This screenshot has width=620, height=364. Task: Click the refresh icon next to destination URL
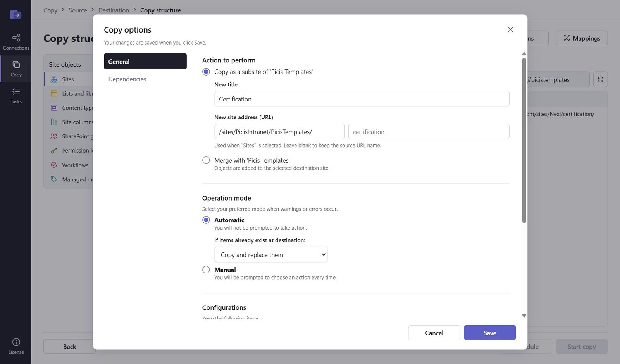600,79
